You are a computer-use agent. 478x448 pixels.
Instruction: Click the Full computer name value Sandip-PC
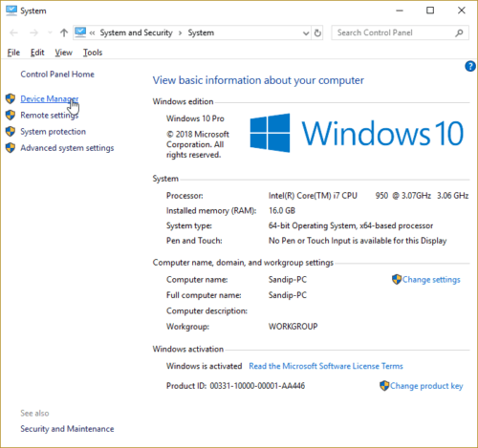(288, 295)
